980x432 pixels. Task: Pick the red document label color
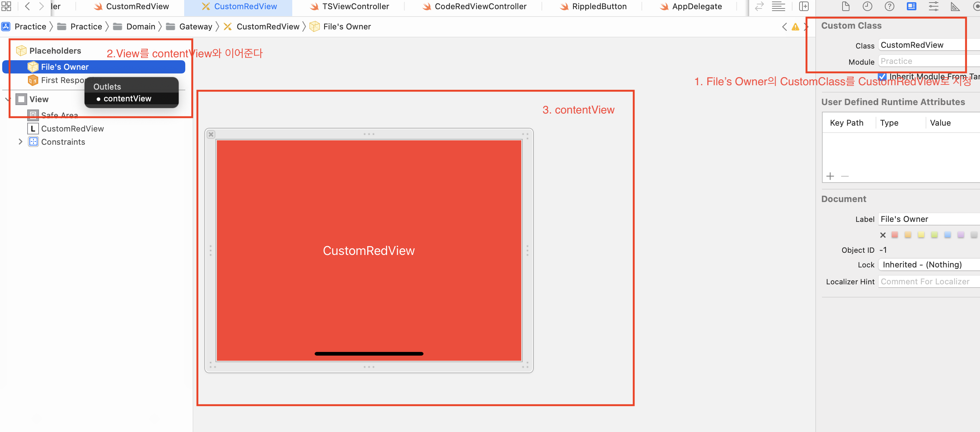(x=895, y=235)
